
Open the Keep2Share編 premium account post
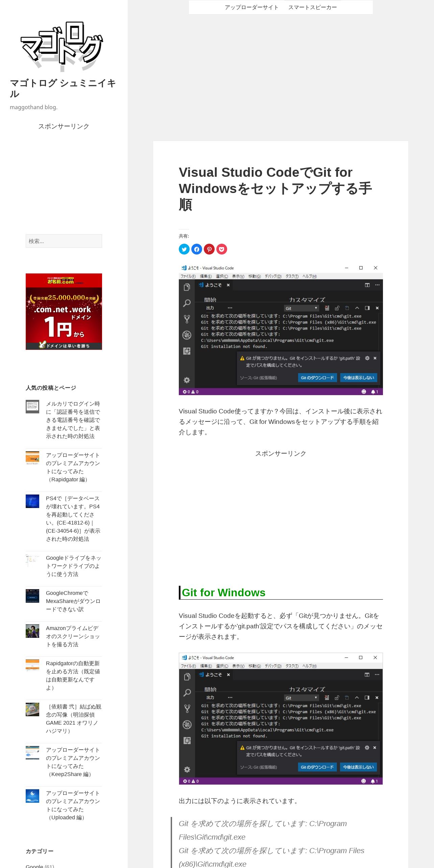click(73, 762)
